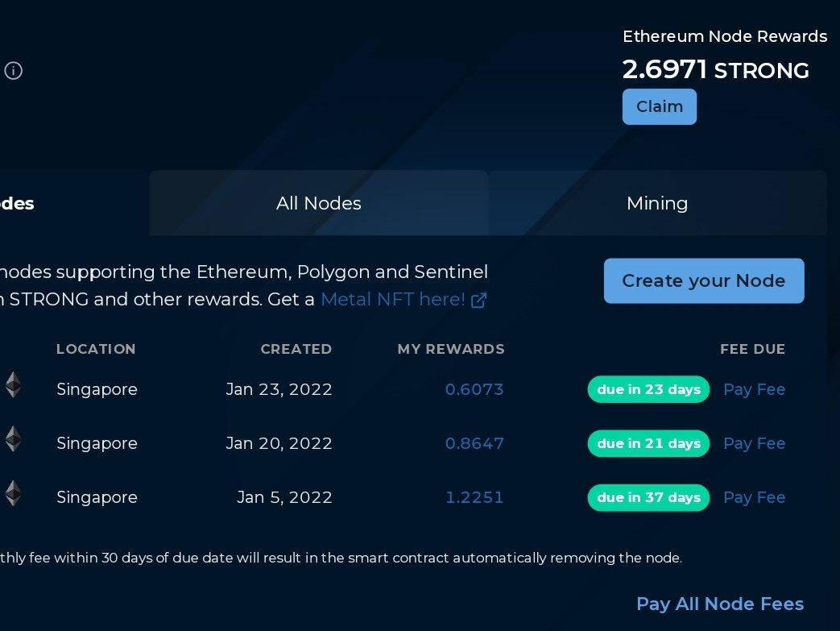Click the FEE DUE column header
This screenshot has width=840, height=631.
click(753, 349)
